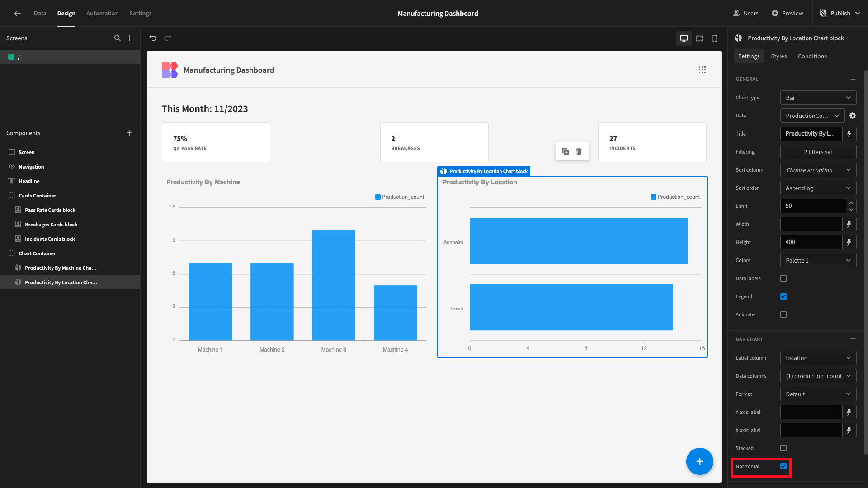868x488 pixels.
Task: Switch to the Automation tab
Action: click(x=103, y=14)
